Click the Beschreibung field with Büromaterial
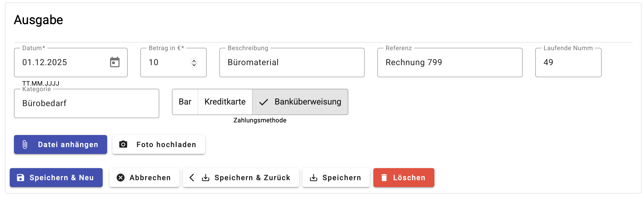The height and width of the screenshot is (197, 644). pos(292,62)
